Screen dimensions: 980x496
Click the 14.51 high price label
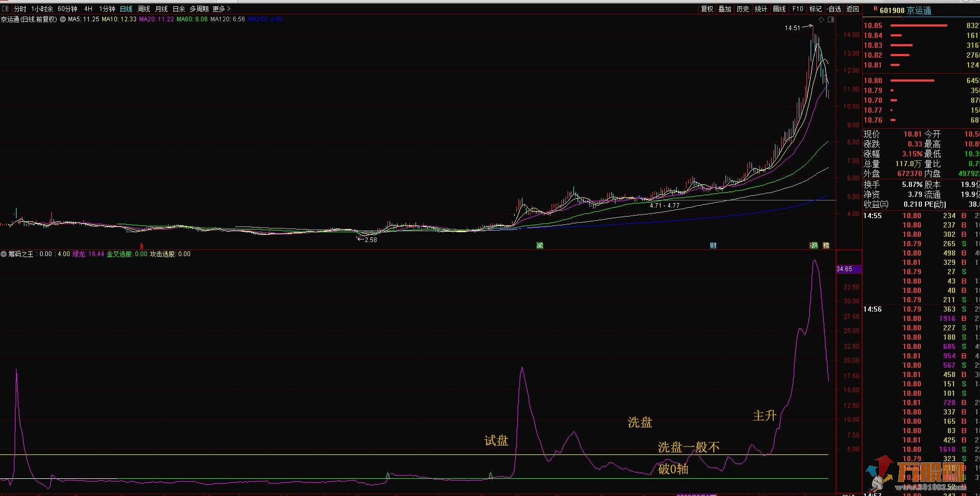pyautogui.click(x=793, y=28)
